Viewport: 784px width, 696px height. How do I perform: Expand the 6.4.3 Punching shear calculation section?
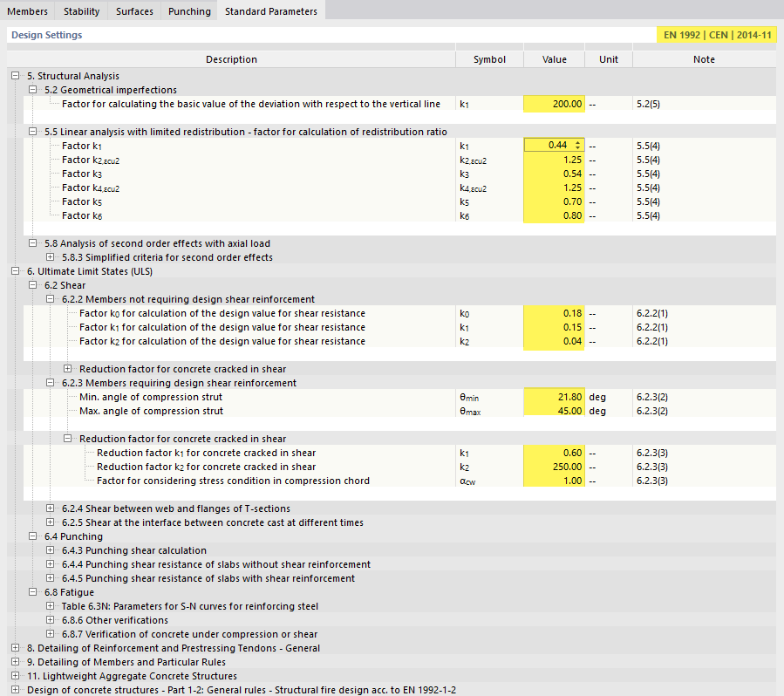coord(50,550)
